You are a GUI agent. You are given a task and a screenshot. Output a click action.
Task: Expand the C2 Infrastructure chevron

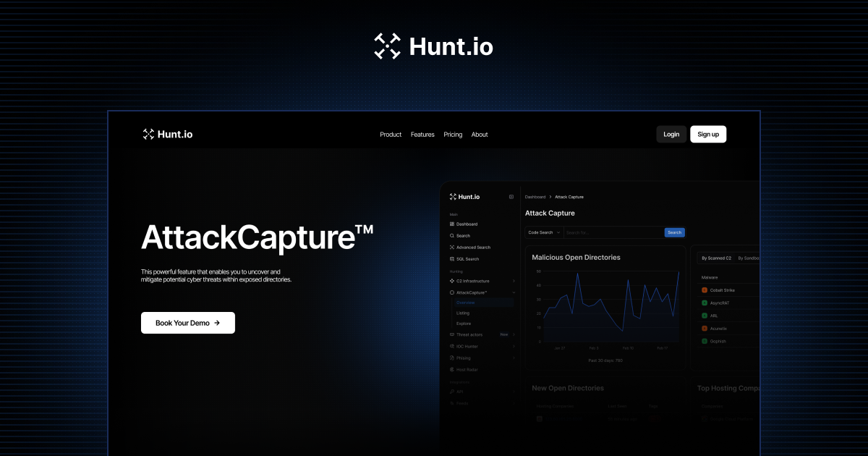coord(514,281)
